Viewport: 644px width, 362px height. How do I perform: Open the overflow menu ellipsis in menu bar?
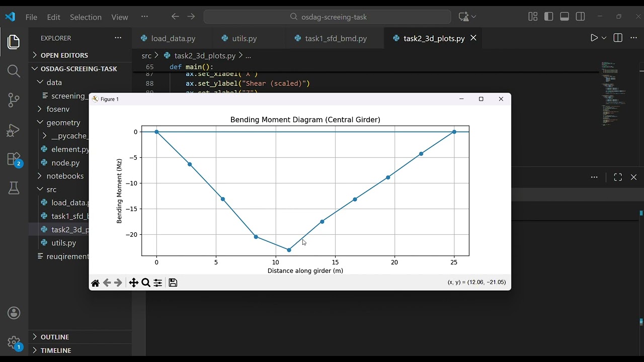tap(145, 17)
